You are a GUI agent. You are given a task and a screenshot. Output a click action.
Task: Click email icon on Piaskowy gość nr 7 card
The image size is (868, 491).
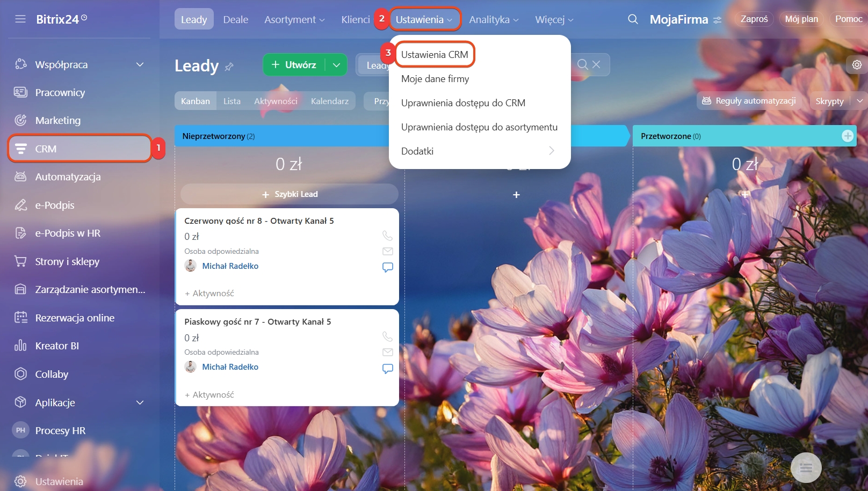pos(387,352)
